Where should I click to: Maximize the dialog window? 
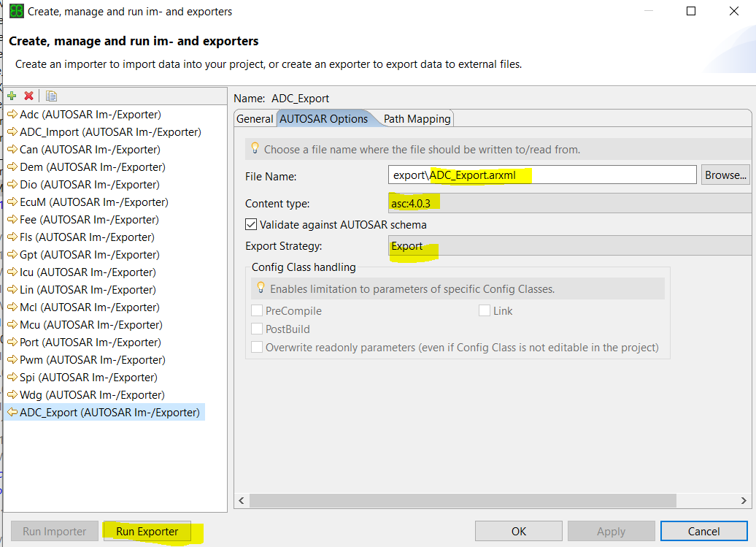point(691,11)
